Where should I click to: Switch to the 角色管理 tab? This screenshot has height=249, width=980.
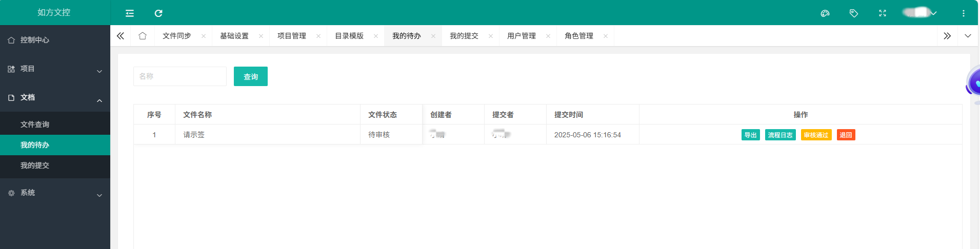coord(579,36)
